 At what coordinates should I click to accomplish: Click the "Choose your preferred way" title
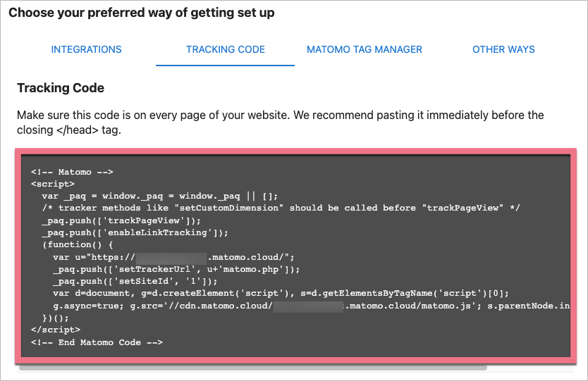click(x=142, y=13)
